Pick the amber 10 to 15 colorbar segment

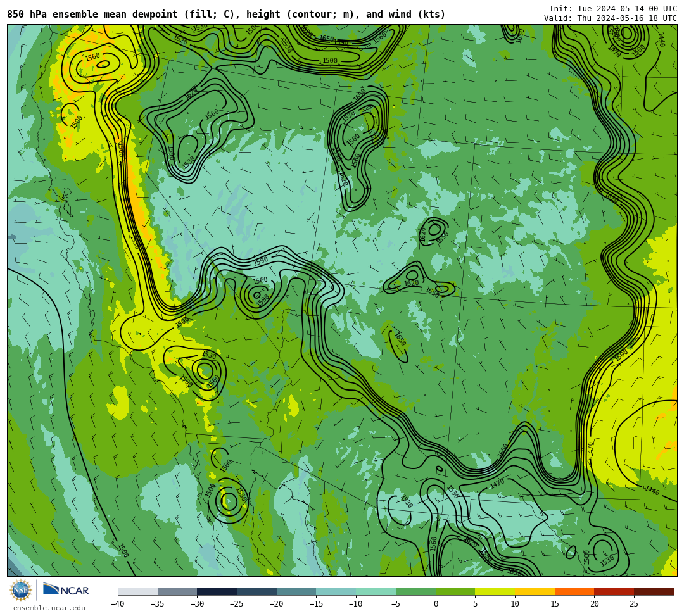coord(535,591)
